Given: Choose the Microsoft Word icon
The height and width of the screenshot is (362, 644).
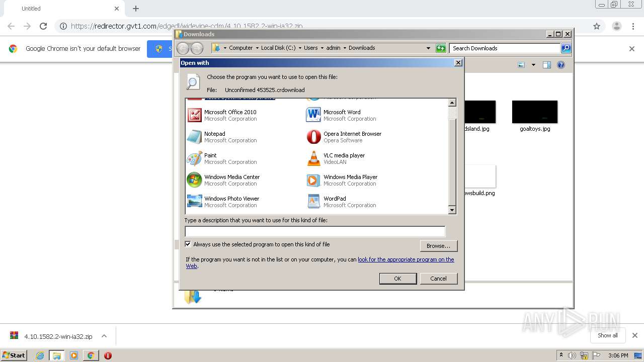Looking at the screenshot, I should [x=313, y=115].
